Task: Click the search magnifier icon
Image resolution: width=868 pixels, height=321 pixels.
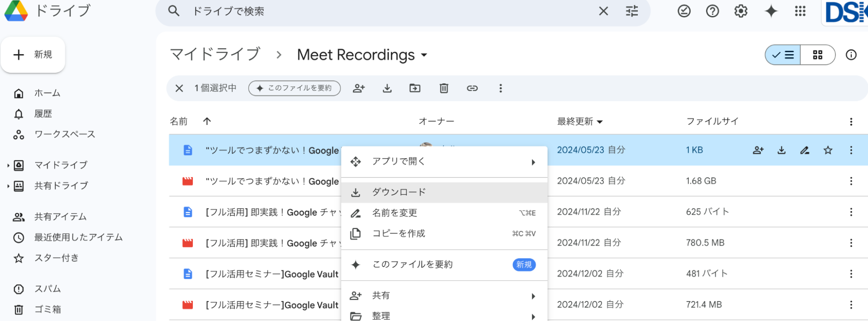Action: point(174,11)
